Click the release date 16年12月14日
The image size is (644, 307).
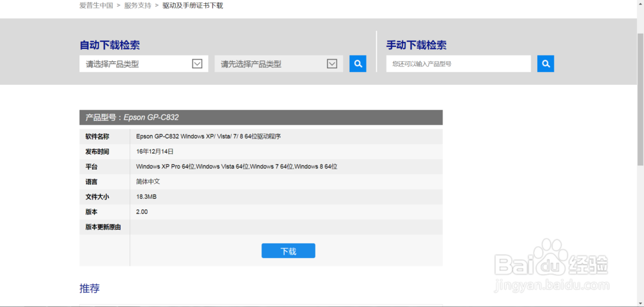(x=155, y=151)
